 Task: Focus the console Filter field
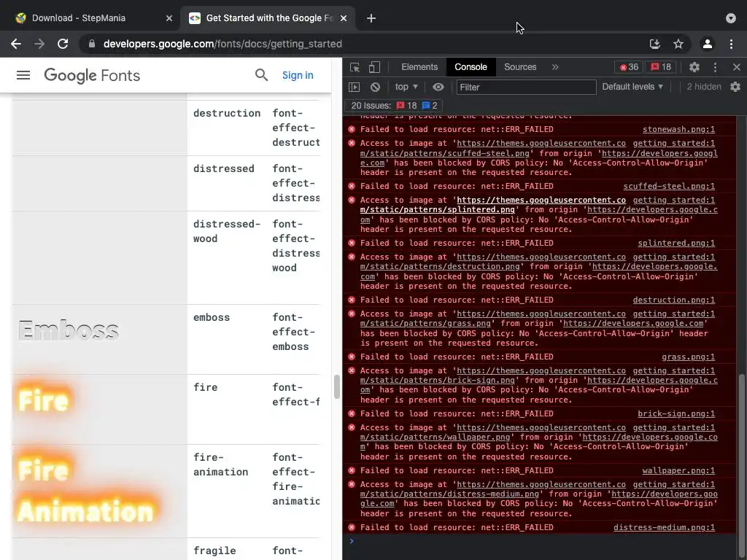(526, 87)
